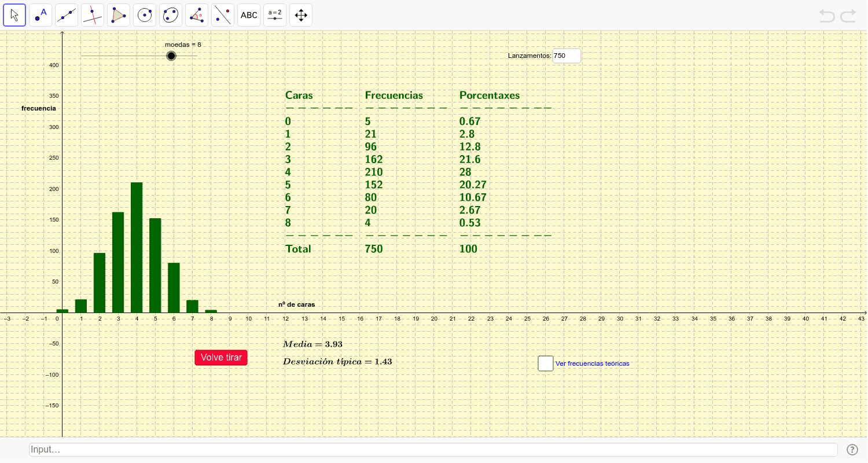Click the Total row label
The width and height of the screenshot is (868, 463).
298,249
